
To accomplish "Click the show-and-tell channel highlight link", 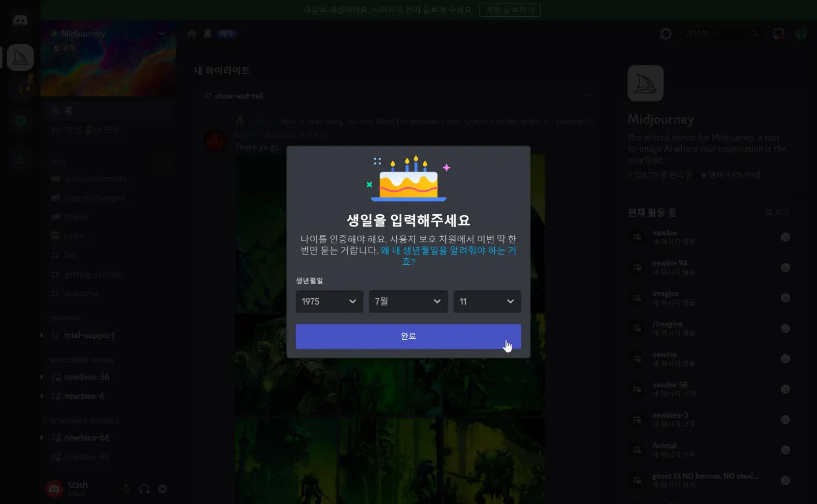I will 239,96.
